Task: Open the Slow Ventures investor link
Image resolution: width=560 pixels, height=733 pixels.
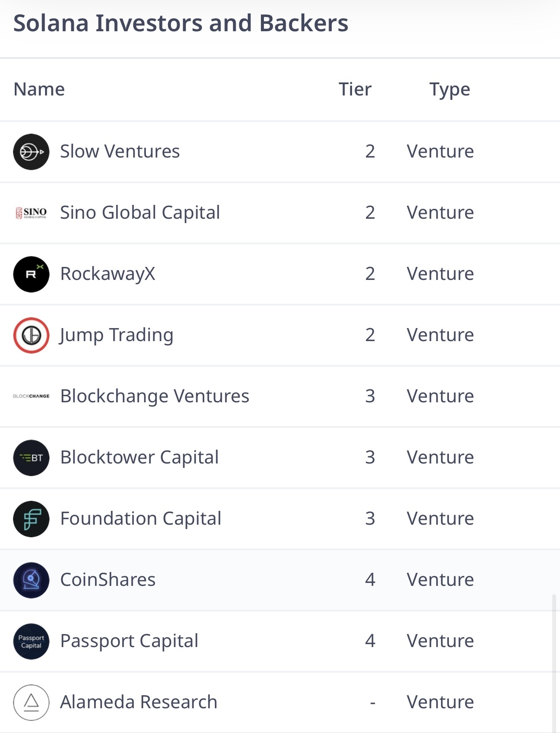Action: click(120, 151)
